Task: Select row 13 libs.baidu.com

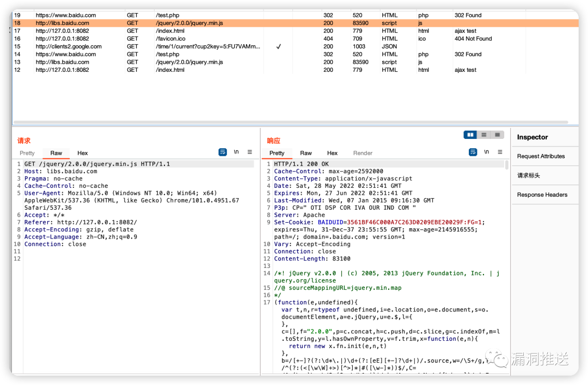Action: [x=295, y=62]
